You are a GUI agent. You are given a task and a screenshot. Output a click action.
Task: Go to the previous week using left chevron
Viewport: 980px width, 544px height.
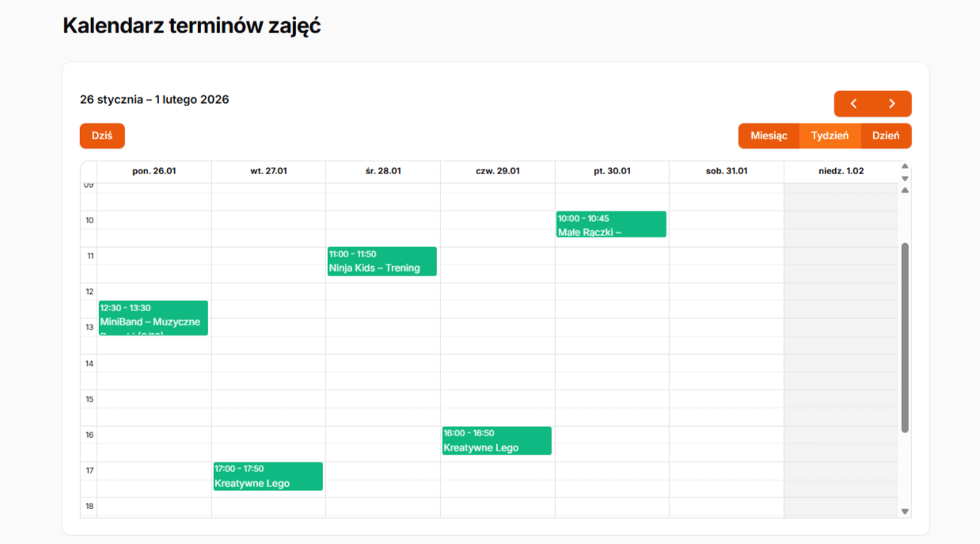[x=853, y=104]
